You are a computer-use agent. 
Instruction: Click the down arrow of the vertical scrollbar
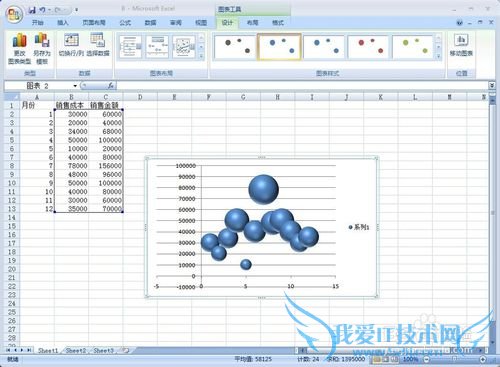(492, 342)
